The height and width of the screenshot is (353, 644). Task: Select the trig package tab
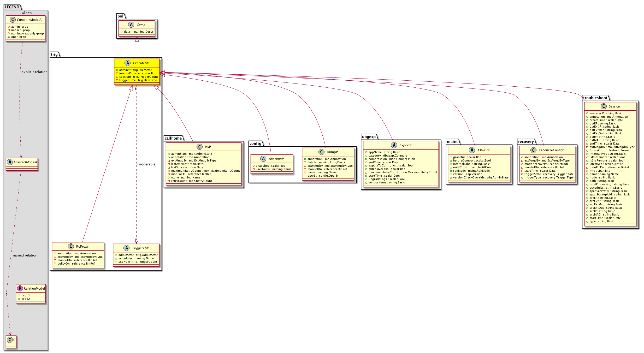(x=54, y=55)
